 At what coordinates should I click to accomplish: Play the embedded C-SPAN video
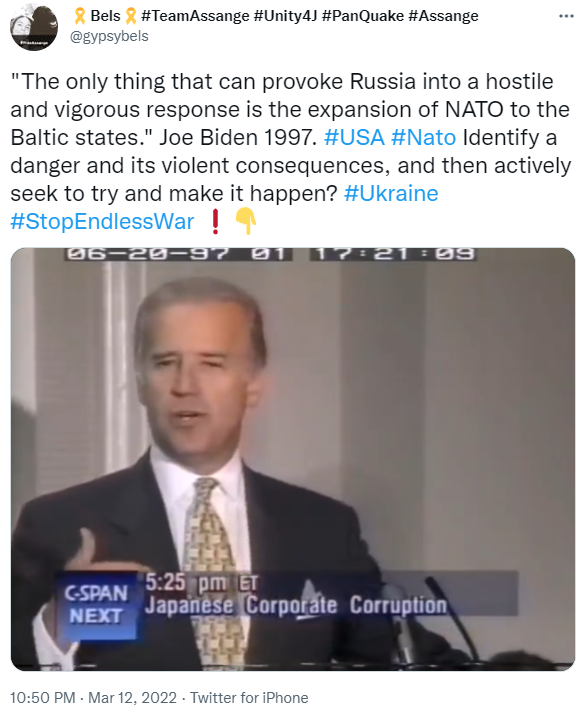coord(293,459)
